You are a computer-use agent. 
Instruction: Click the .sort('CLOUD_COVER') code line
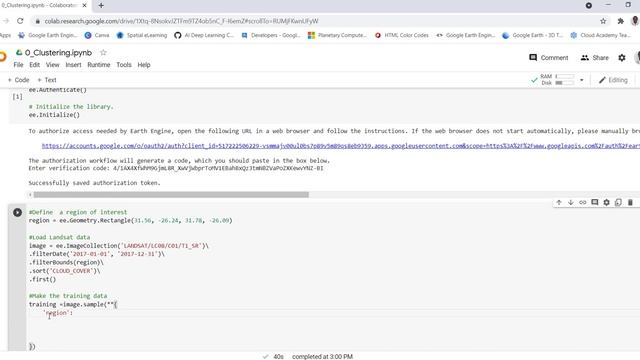(x=64, y=271)
